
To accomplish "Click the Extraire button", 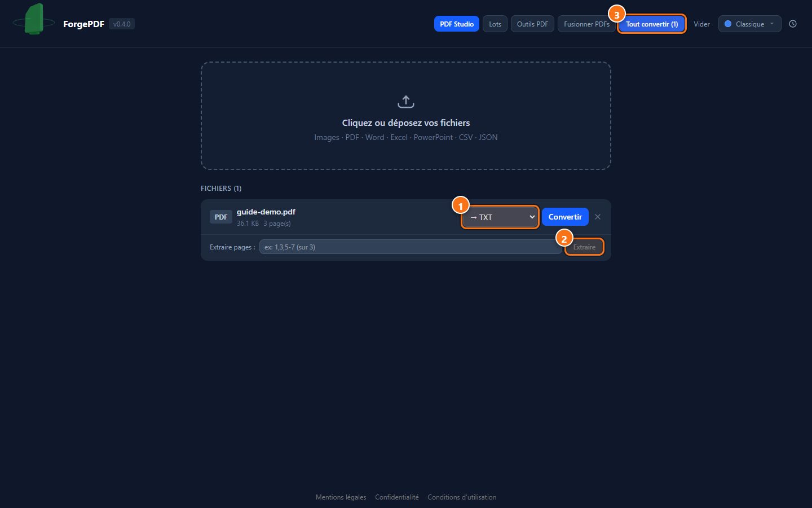I will click(584, 247).
